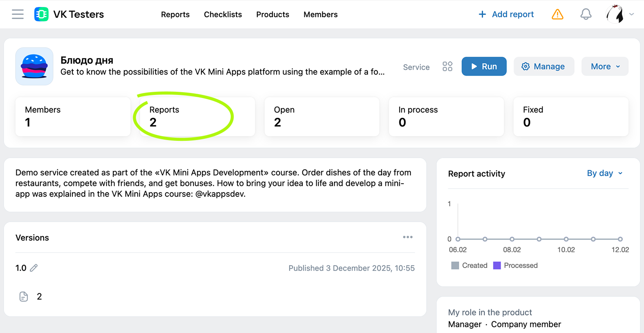Open the Checklists nav tab

(x=223, y=15)
